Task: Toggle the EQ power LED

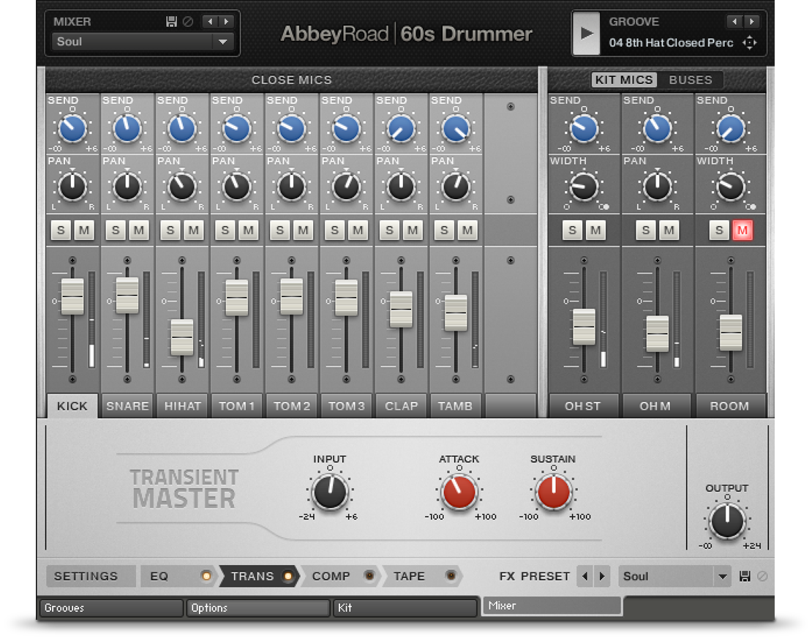Action: 206,576
